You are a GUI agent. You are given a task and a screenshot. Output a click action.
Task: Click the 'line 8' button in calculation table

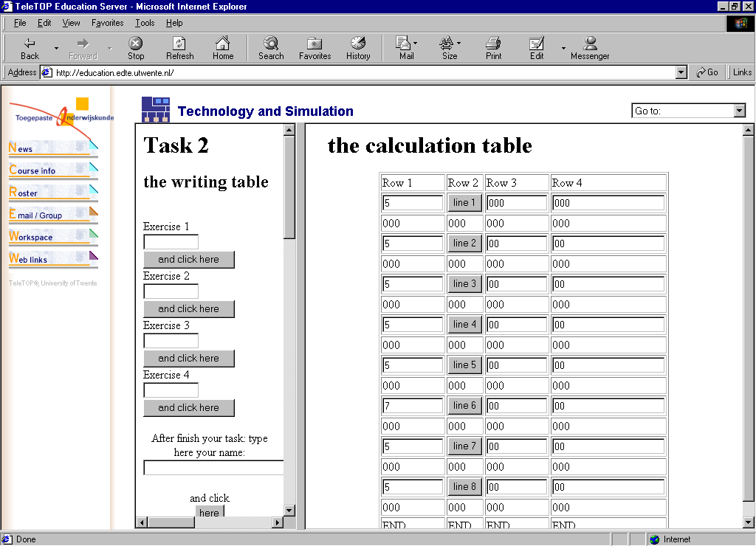click(464, 487)
